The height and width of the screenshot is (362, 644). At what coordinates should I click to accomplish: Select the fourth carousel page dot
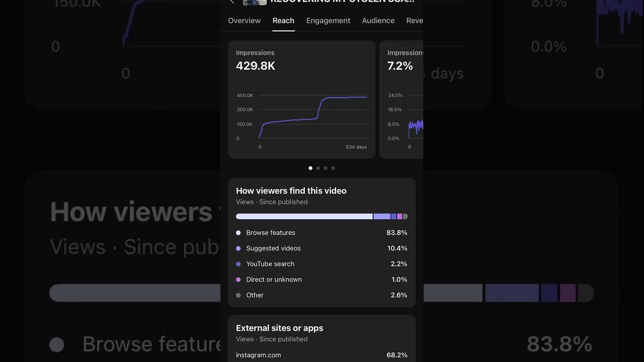[333, 168]
